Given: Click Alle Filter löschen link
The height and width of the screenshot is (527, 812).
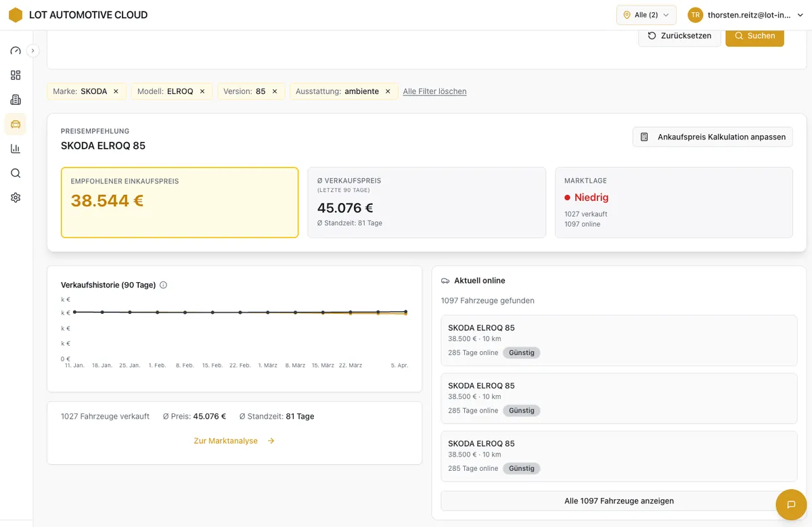Looking at the screenshot, I should [x=434, y=91].
